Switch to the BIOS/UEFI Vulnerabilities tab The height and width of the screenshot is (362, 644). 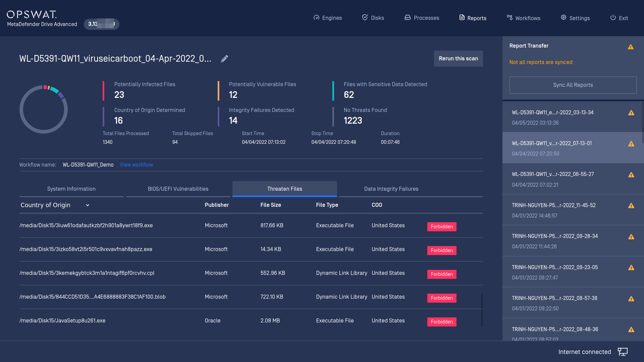click(x=178, y=189)
